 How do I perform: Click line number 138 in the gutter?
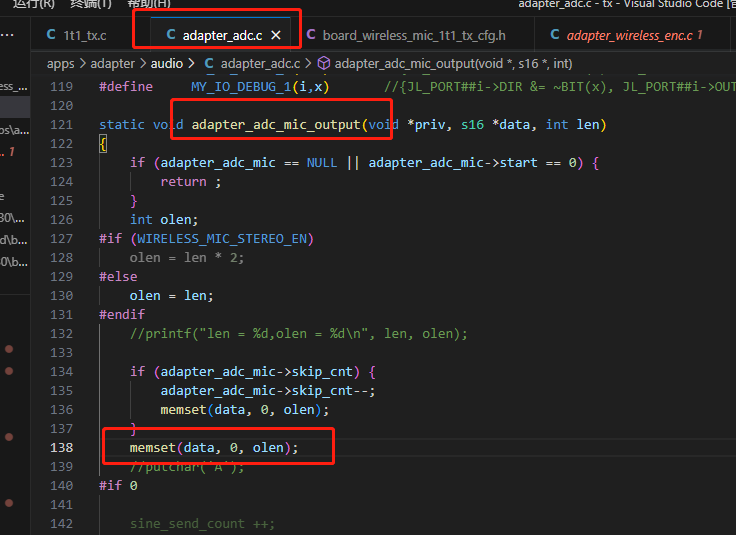[x=61, y=448]
